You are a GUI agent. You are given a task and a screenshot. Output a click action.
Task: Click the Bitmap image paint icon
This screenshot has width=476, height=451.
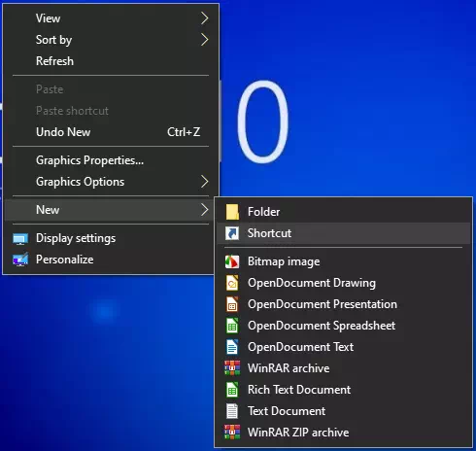pyautogui.click(x=232, y=261)
